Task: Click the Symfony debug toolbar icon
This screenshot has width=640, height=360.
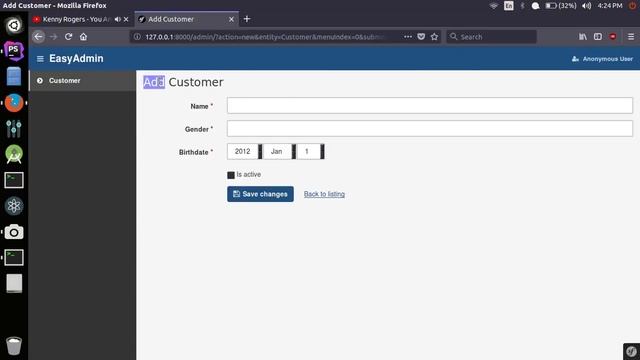Action: tap(631, 351)
